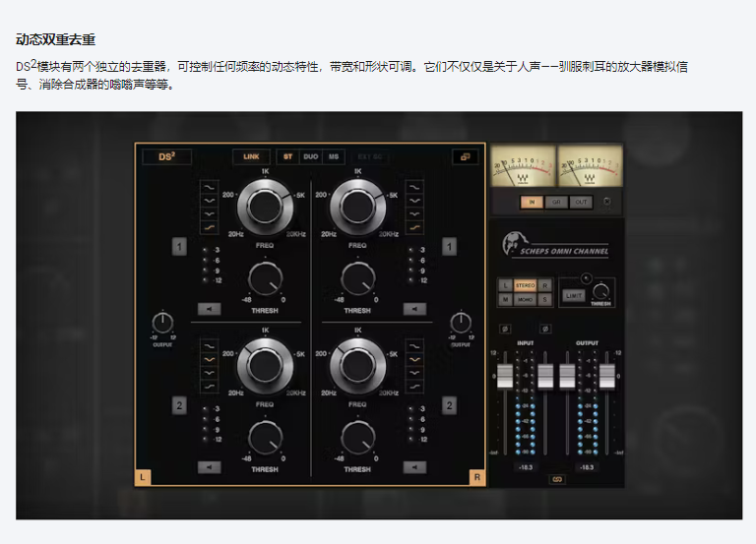Image resolution: width=756 pixels, height=544 pixels.
Task: Select the narrow notch shape for right band 1
Action: [414, 213]
